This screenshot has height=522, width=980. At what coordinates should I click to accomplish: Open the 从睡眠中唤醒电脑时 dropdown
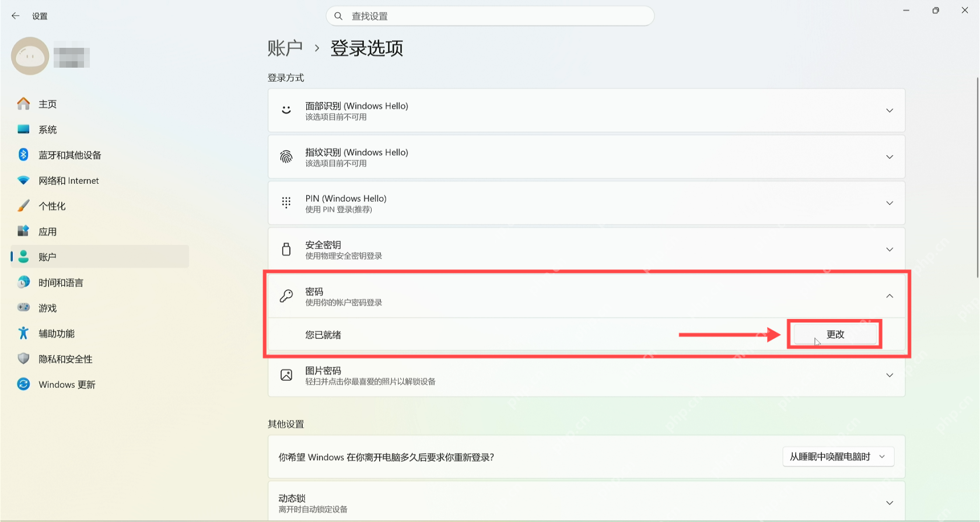(838, 457)
